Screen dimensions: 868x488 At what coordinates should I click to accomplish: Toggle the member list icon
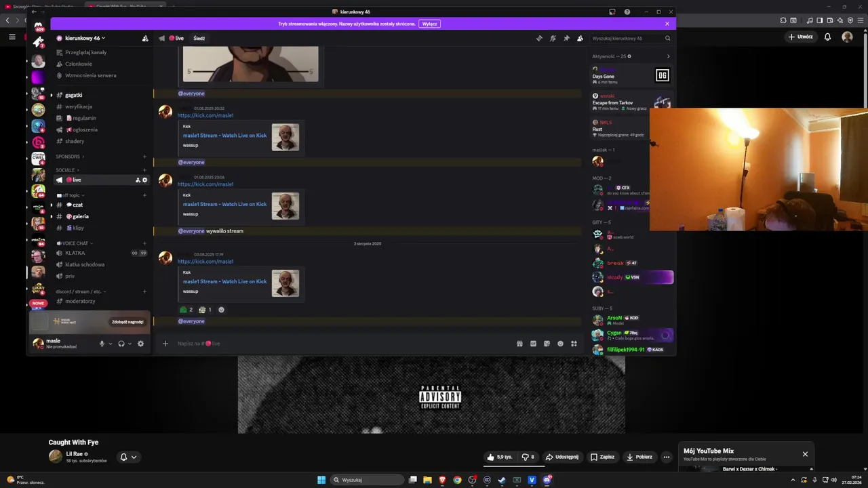coord(580,39)
